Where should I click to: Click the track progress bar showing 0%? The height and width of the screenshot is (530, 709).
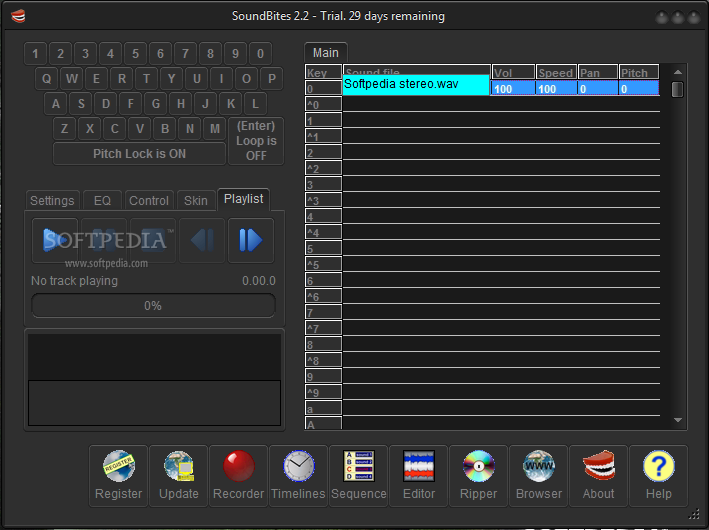pos(153,306)
